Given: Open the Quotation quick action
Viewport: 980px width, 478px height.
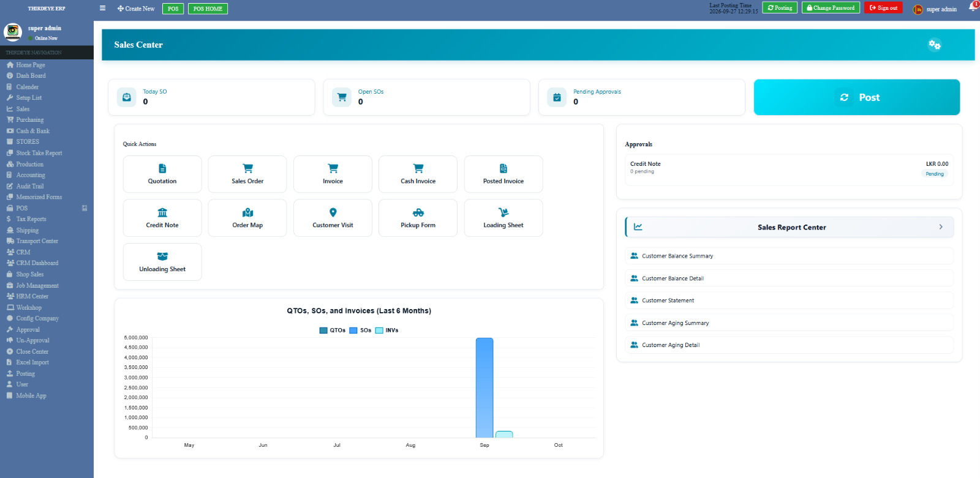Looking at the screenshot, I should (x=162, y=174).
